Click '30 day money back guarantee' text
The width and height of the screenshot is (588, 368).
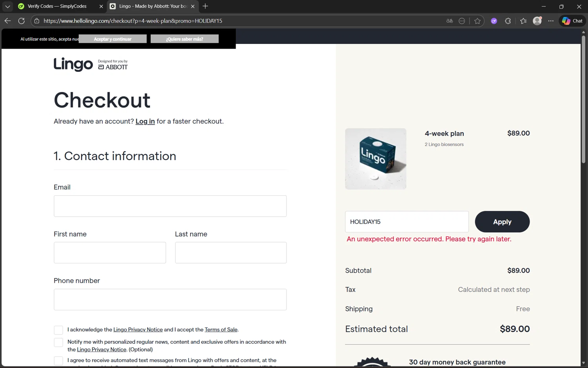pyautogui.click(x=457, y=362)
